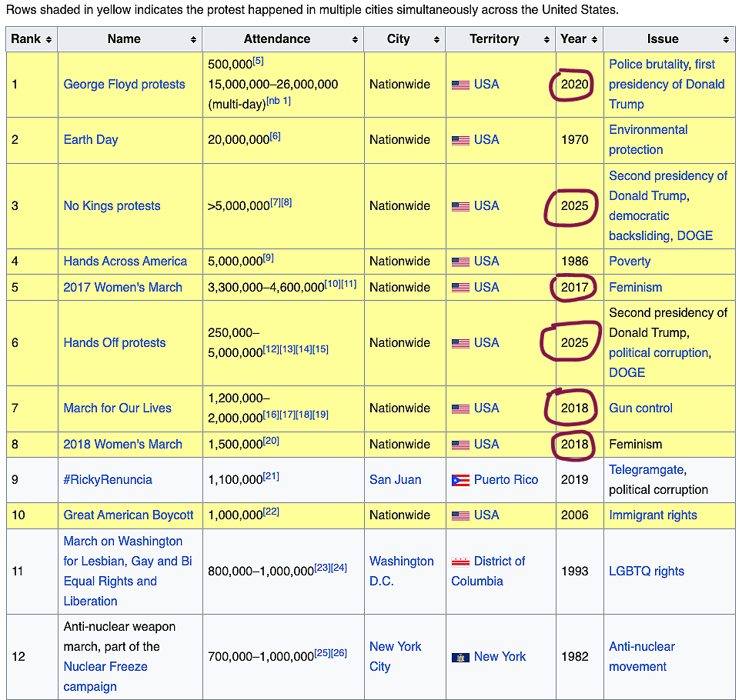Open citation [21] for #RickyRenuncia
Viewport: 742px width, 700px height.
[271, 476]
